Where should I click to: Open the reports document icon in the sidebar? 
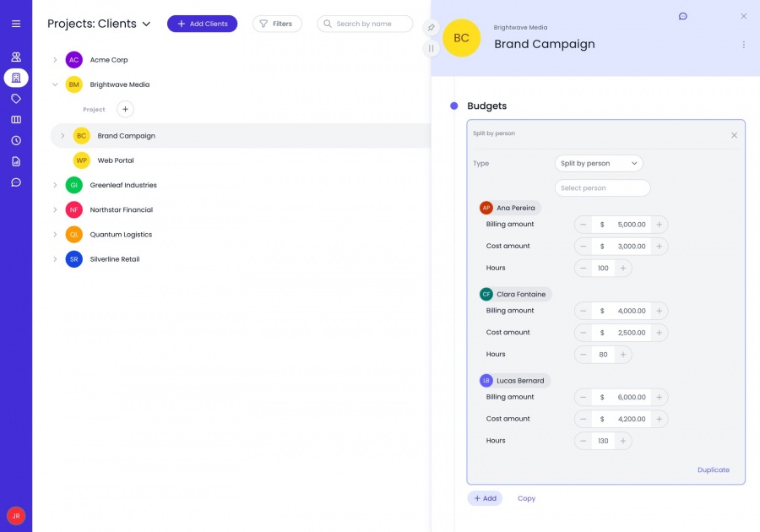[16, 161]
